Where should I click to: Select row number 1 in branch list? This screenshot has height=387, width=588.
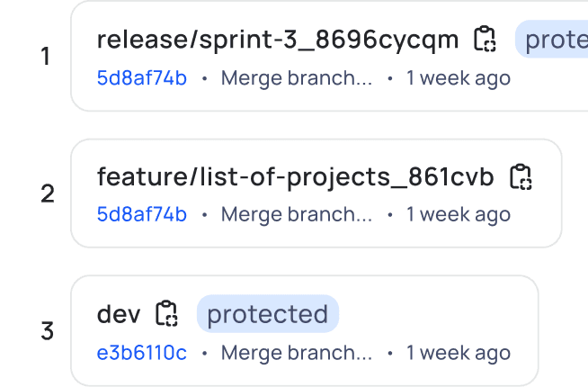tap(46, 57)
